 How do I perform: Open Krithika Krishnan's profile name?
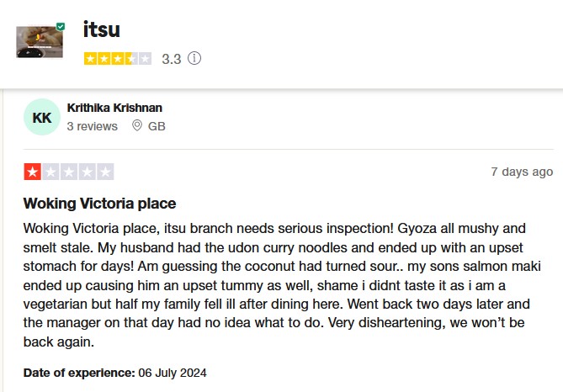[x=114, y=108]
